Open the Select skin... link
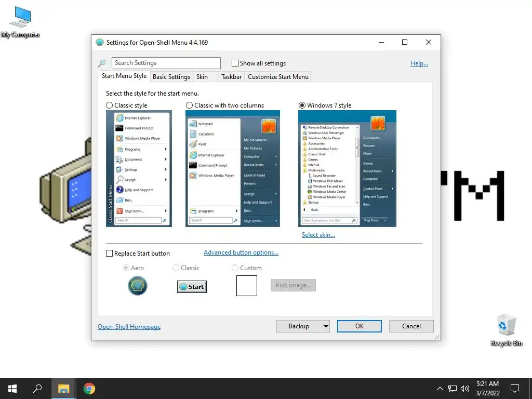The width and height of the screenshot is (532, 399). point(318,235)
